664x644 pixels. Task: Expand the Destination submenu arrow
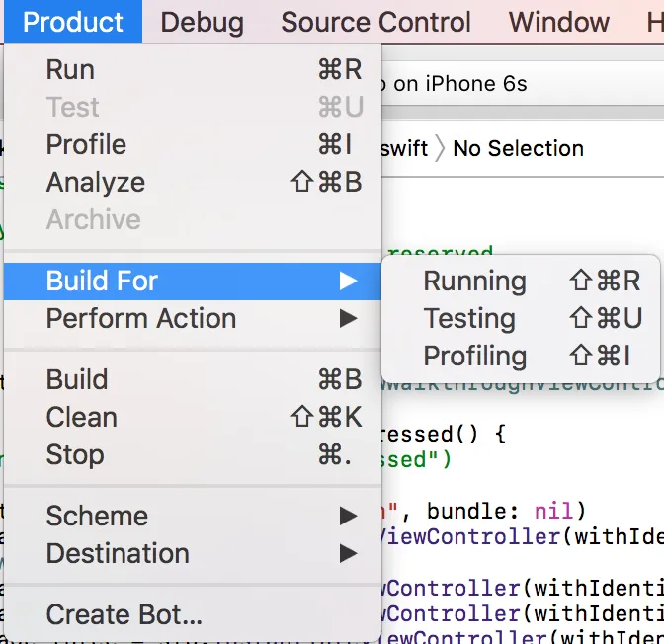tap(348, 554)
